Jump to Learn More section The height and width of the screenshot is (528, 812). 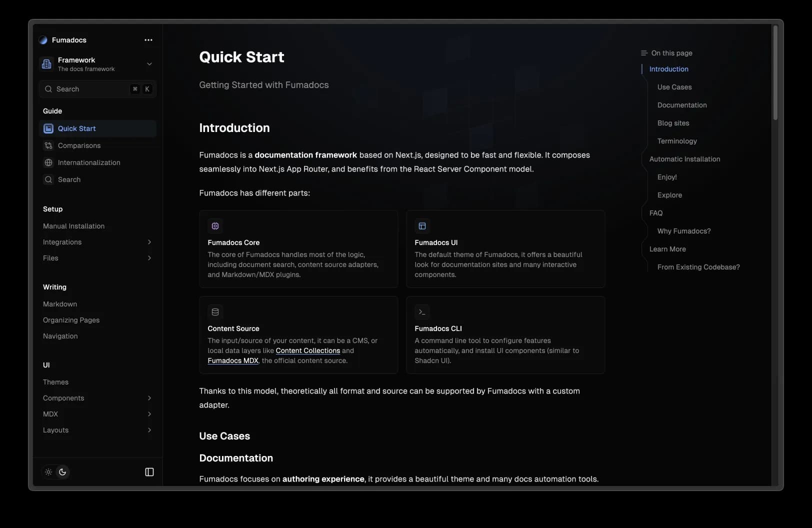[x=667, y=249]
